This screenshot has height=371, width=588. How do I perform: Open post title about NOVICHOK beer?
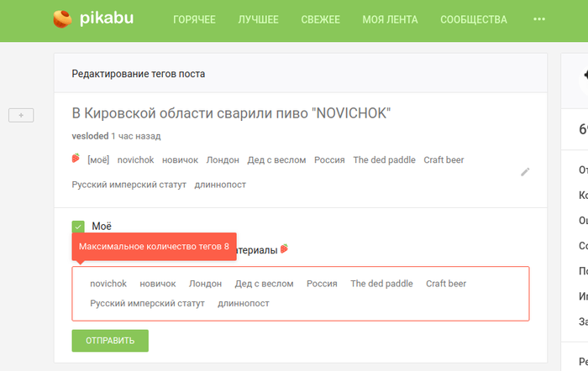(x=231, y=113)
